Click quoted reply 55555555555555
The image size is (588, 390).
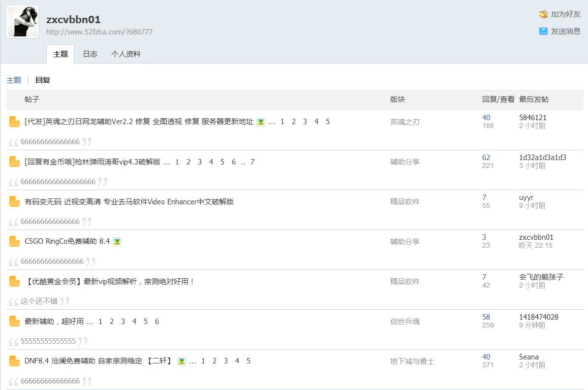pyautogui.click(x=48, y=341)
